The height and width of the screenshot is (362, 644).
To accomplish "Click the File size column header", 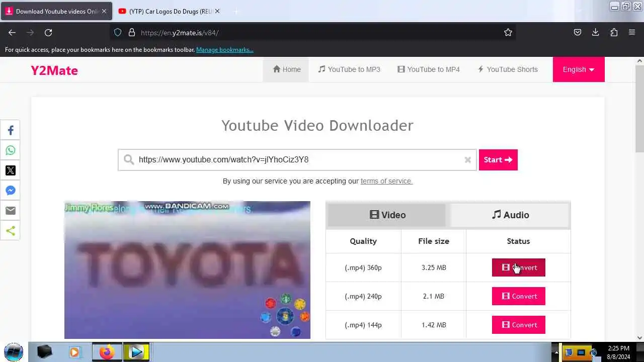I will [434, 241].
